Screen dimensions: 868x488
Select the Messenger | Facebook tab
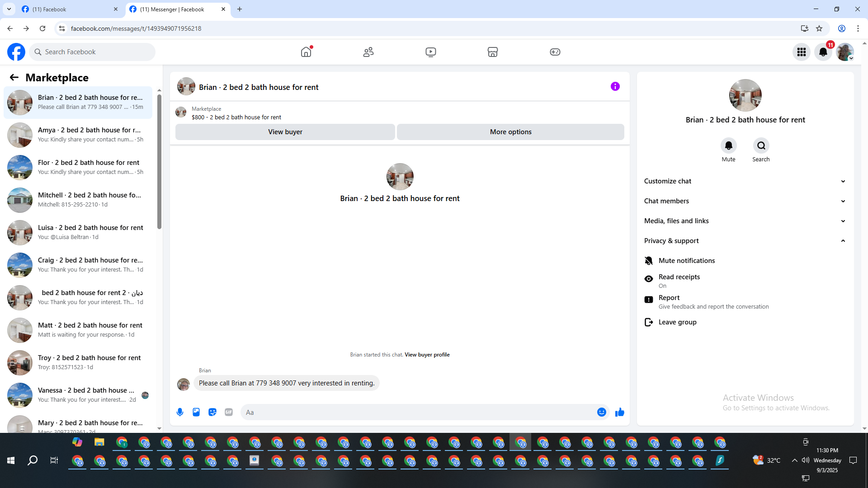(178, 9)
